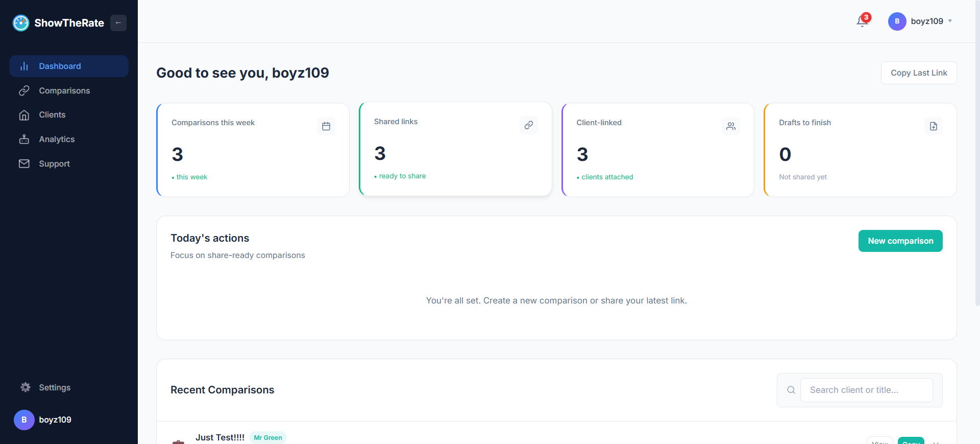
Task: Click the people icon on Client-linked card
Action: click(x=731, y=126)
